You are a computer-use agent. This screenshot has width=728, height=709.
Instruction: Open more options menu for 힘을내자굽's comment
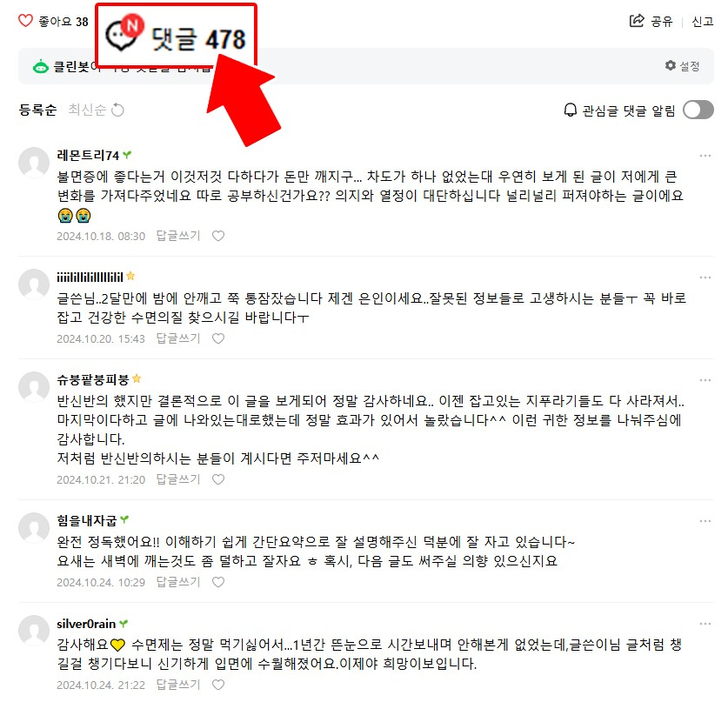(x=705, y=521)
